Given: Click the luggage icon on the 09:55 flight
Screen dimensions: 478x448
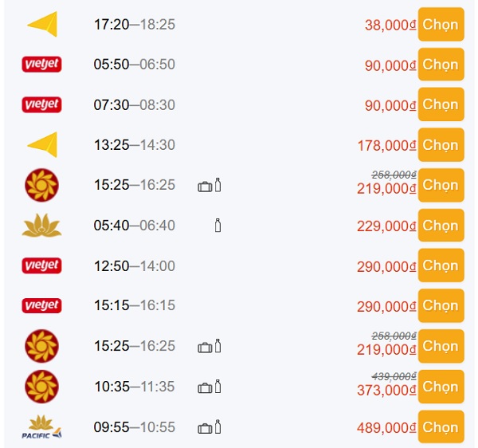Looking at the screenshot, I should tap(205, 428).
